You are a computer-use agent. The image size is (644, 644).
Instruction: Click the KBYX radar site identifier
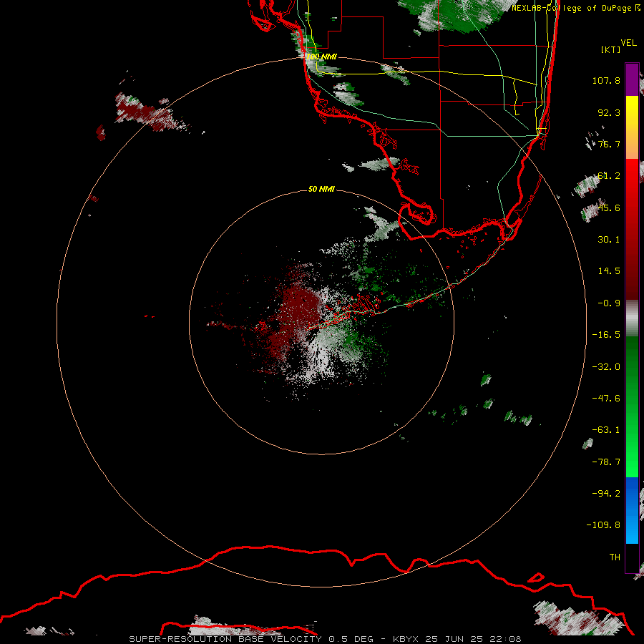[x=406, y=639]
